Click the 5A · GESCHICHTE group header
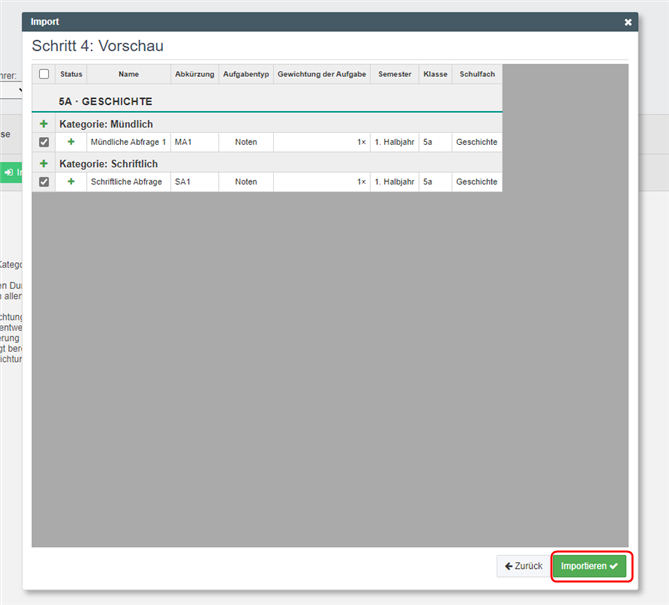669x605 pixels. click(x=105, y=101)
